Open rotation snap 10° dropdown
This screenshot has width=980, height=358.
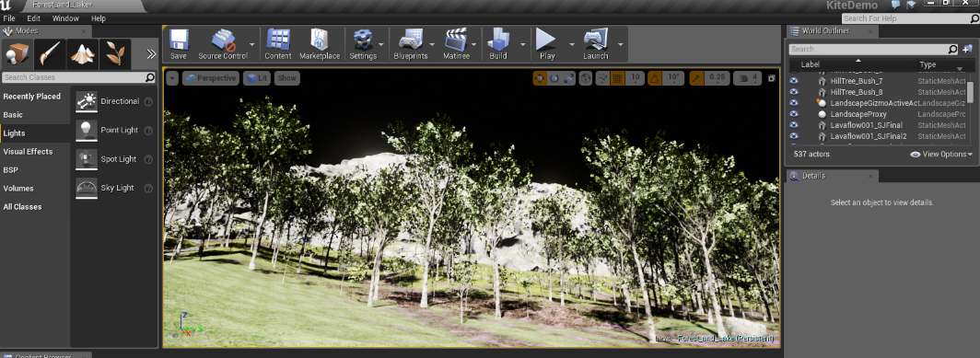click(673, 77)
